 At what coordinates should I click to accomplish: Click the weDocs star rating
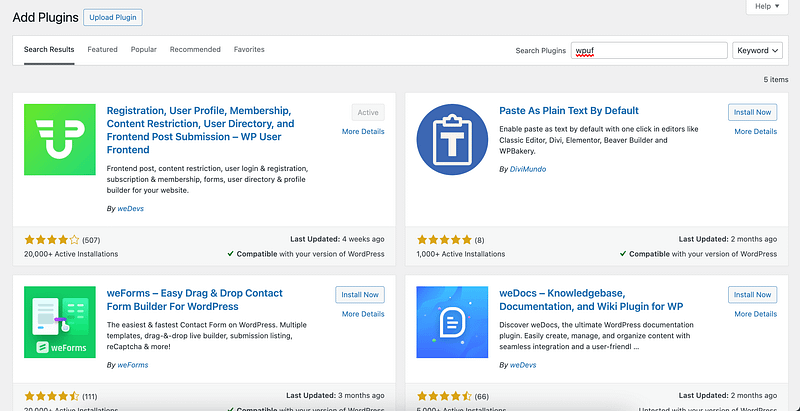[x=444, y=396]
